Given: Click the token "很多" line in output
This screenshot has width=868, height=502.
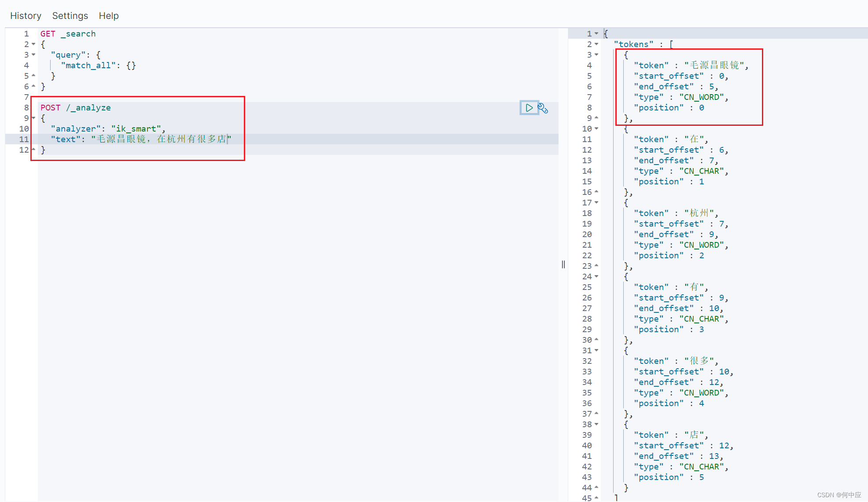Looking at the screenshot, I should tap(676, 361).
